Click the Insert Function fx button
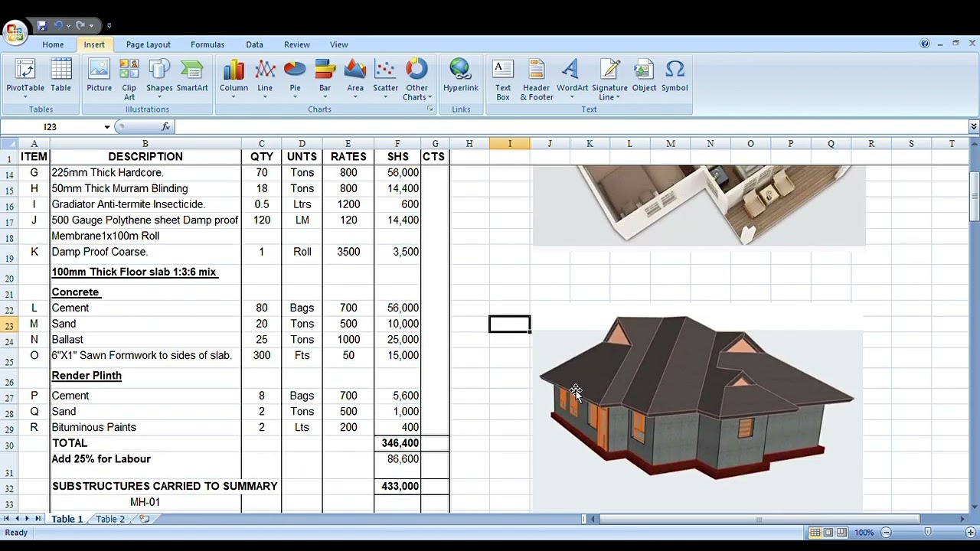This screenshot has width=980, height=551. pyautogui.click(x=165, y=127)
